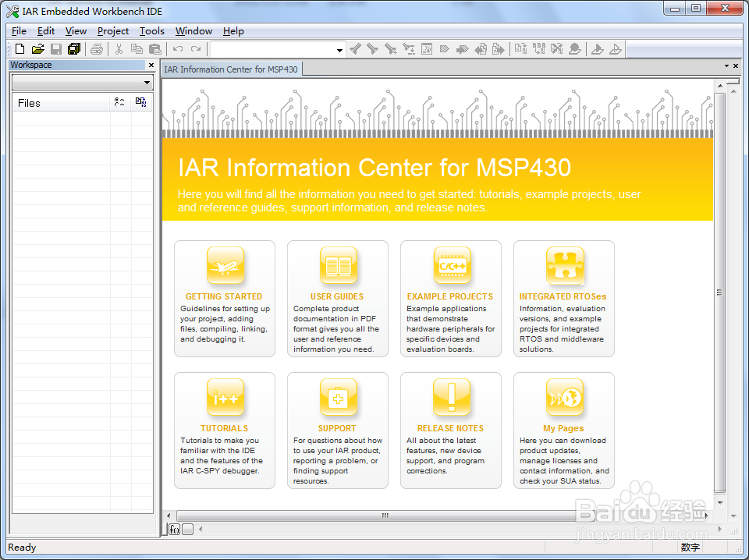Screen dimensions: 749x560
Task: Select the IAR Information Center for MSP430 tab
Action: click(x=231, y=69)
